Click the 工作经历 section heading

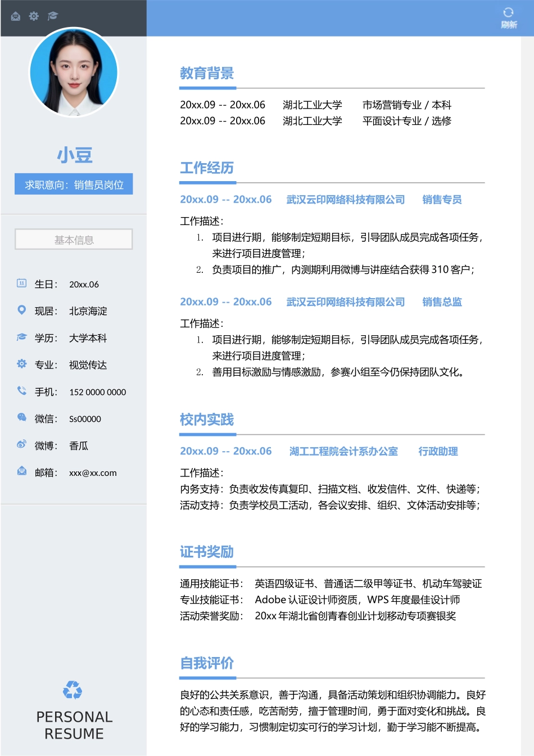(x=207, y=168)
